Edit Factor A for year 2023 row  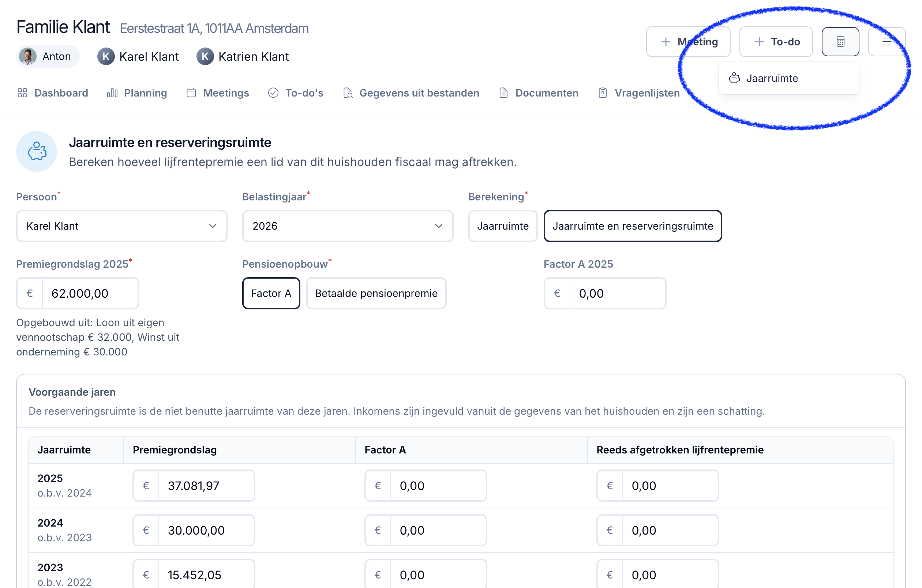(426, 574)
